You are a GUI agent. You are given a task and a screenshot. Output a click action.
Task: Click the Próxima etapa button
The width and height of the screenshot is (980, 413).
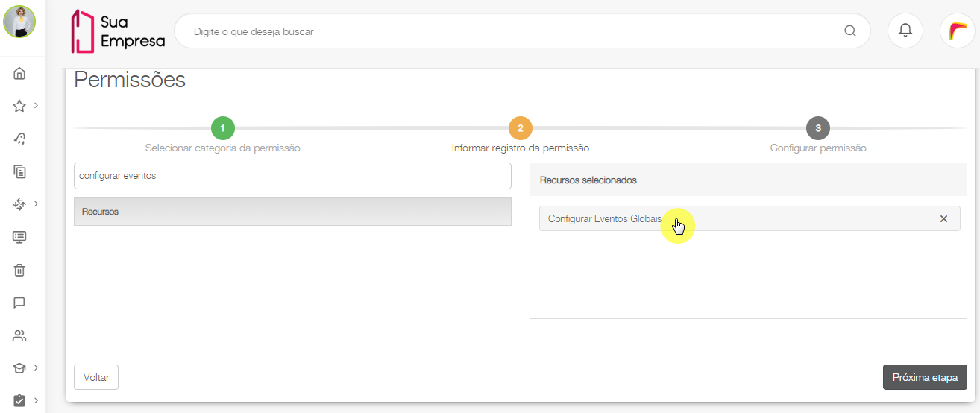coord(925,377)
